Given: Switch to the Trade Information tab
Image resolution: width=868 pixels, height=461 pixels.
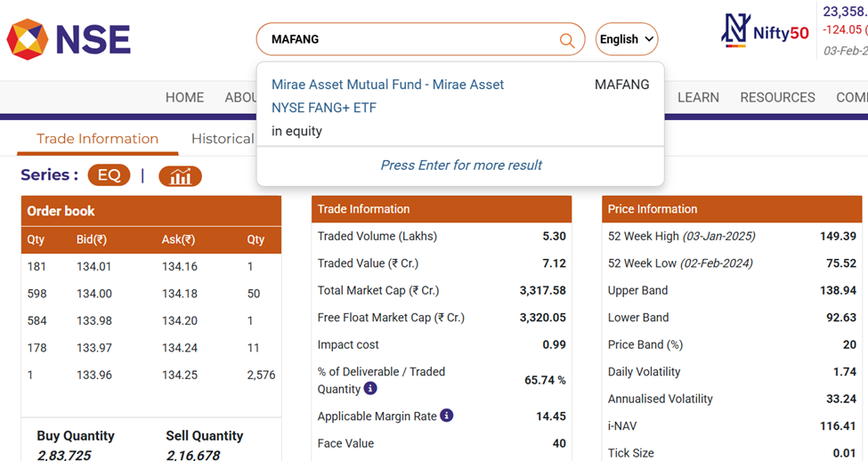Looking at the screenshot, I should 97,138.
